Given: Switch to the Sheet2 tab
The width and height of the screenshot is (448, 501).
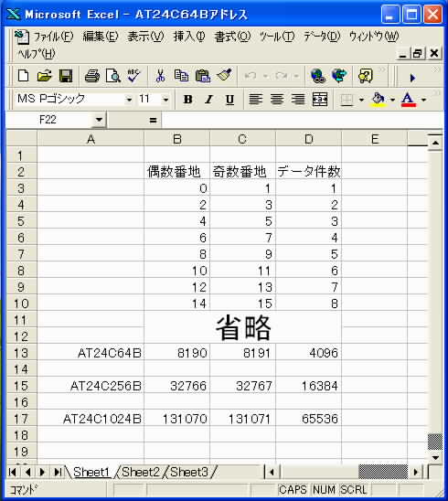Looking at the screenshot, I should tap(141, 472).
